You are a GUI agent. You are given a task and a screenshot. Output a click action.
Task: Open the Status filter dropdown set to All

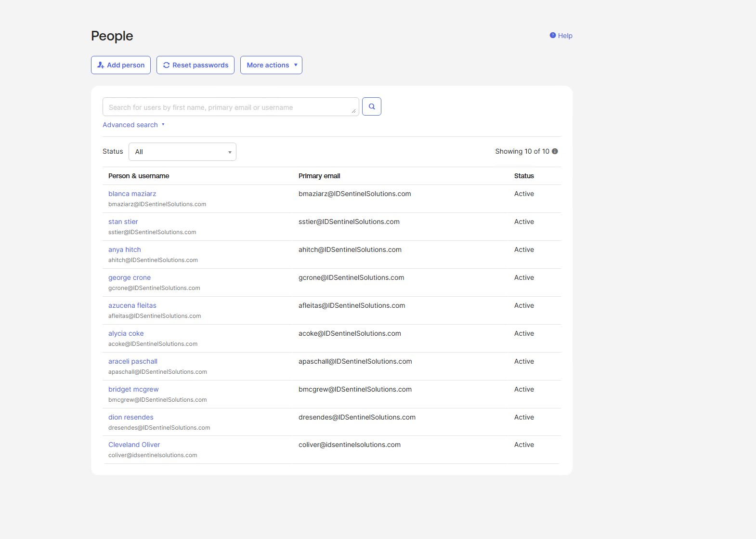(x=182, y=152)
